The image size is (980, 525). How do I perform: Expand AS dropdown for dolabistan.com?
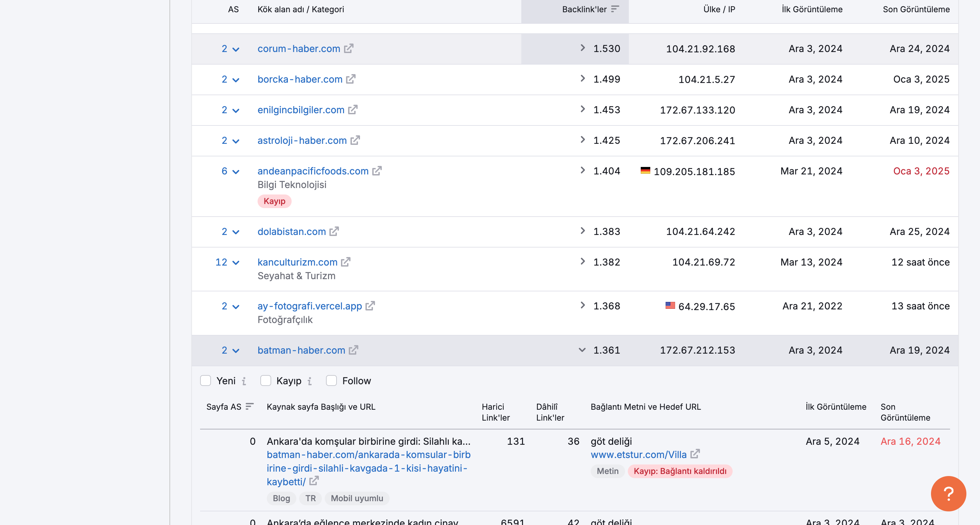coord(236,232)
